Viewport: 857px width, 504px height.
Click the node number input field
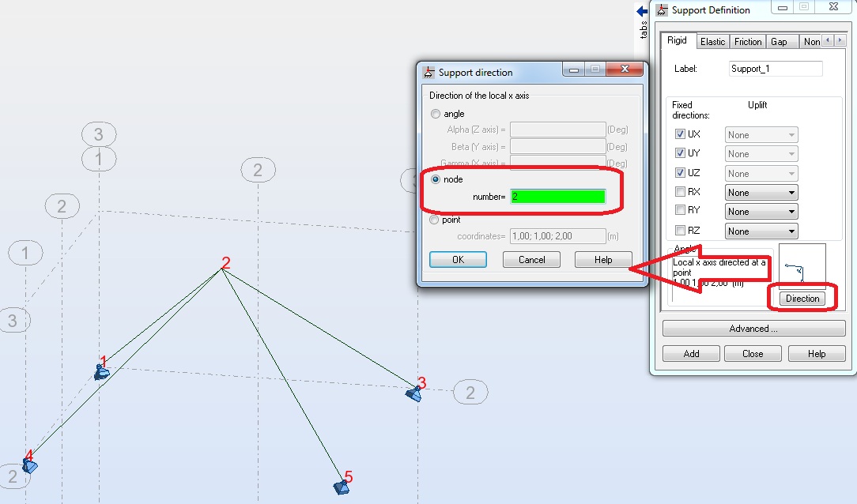coord(557,197)
